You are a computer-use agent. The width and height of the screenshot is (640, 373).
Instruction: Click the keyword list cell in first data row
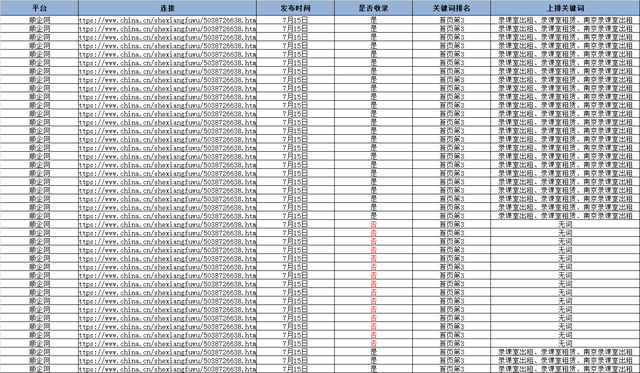[565, 20]
